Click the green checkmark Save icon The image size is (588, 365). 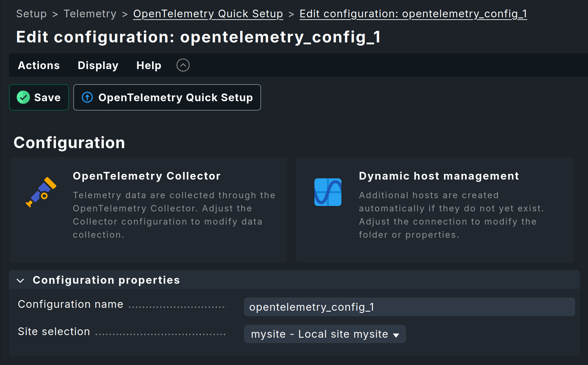(x=23, y=97)
